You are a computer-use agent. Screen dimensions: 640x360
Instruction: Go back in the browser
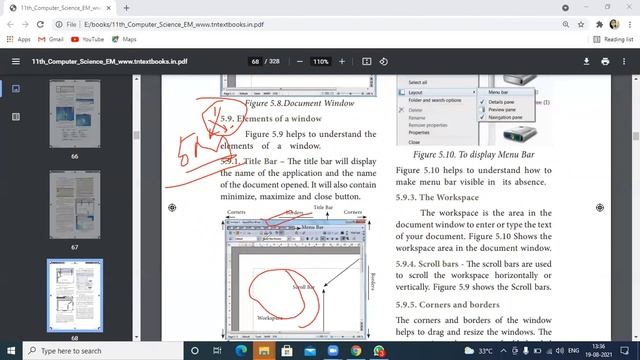coord(10,24)
